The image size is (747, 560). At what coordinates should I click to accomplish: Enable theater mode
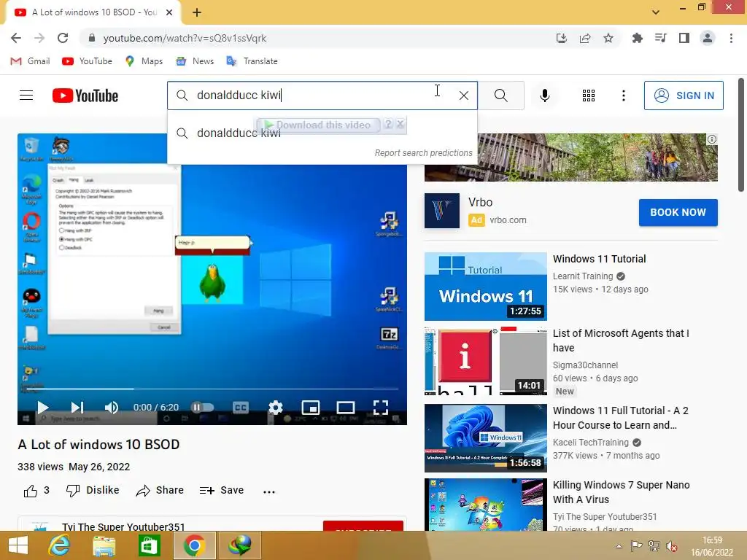click(x=345, y=408)
